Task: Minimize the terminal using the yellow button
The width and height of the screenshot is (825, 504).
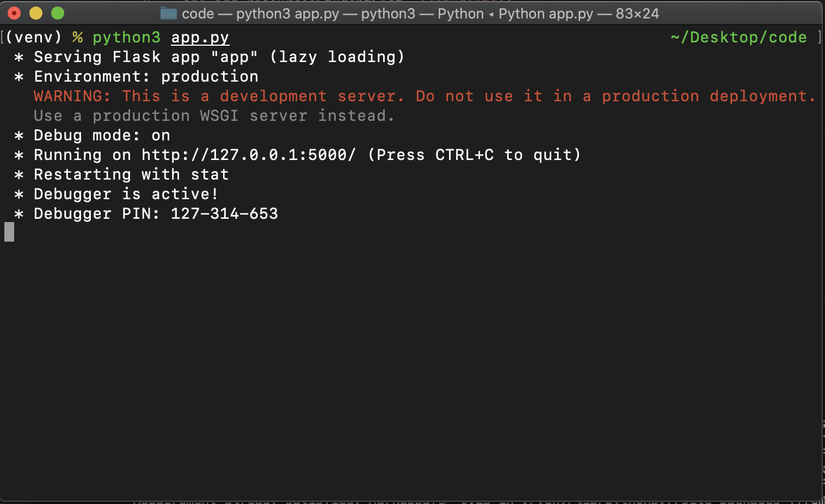Action: pyautogui.click(x=36, y=13)
